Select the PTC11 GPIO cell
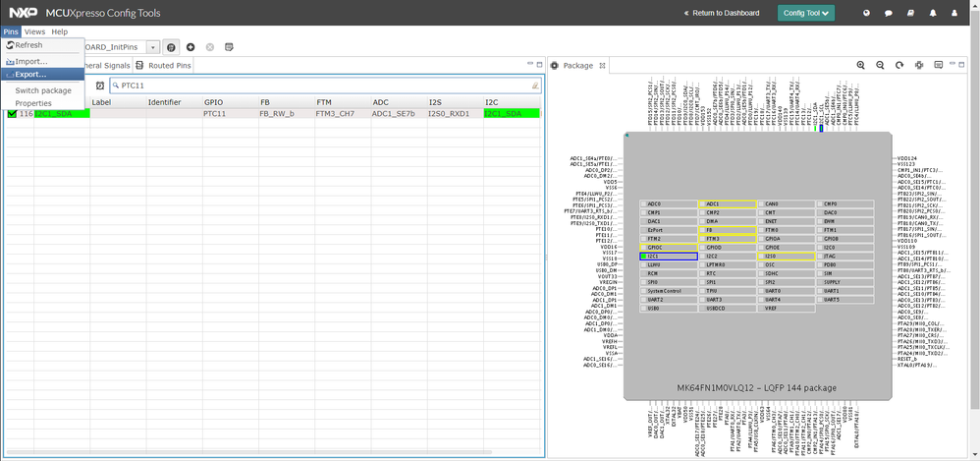Image resolution: width=980 pixels, height=461 pixels. (230, 114)
